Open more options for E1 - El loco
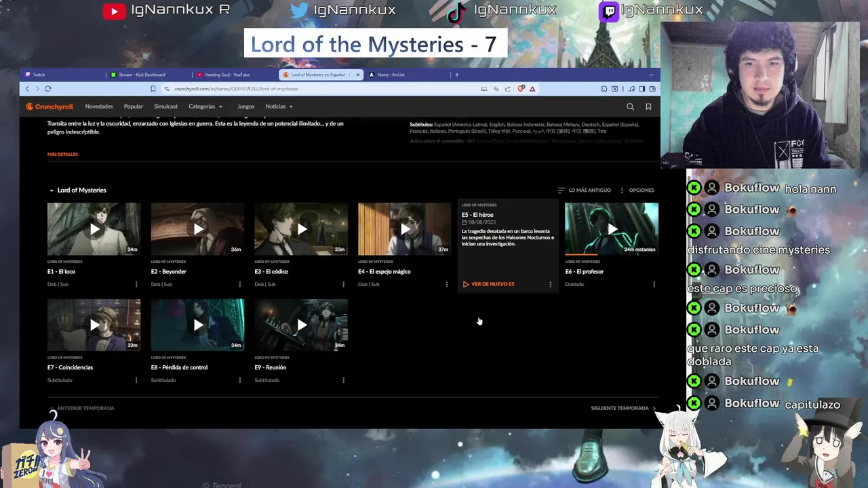The image size is (868, 488). pyautogui.click(x=136, y=285)
